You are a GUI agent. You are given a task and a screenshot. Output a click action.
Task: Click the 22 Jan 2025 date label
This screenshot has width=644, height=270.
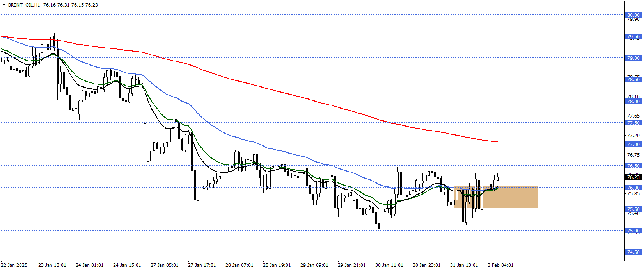coord(14,265)
